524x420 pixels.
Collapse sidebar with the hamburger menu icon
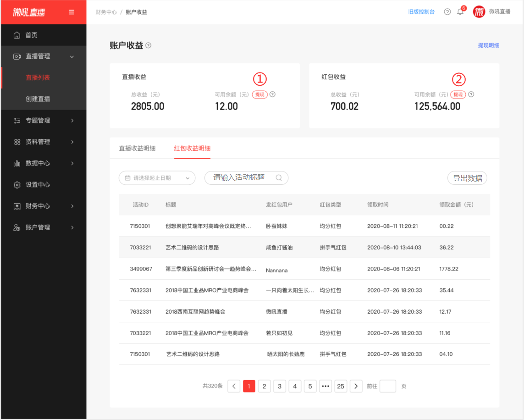click(x=72, y=12)
